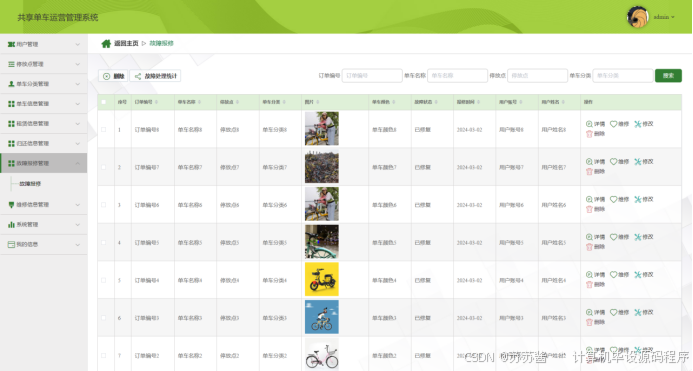
Task: Open the 用户管理 sidebar menu
Action: pos(43,44)
